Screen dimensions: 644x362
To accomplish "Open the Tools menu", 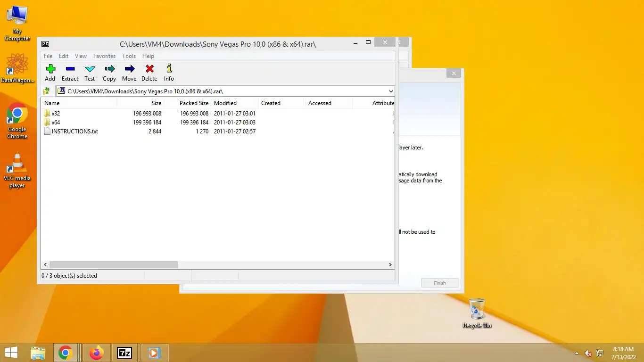I will [x=129, y=56].
